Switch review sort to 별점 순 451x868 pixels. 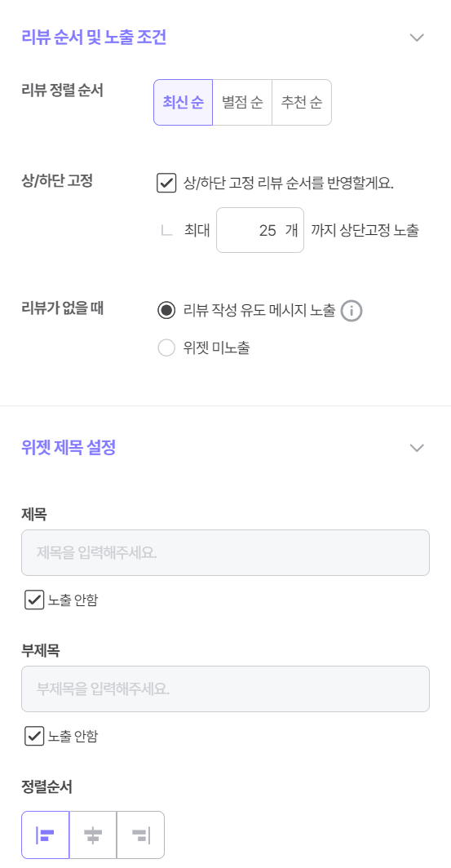pyautogui.click(x=242, y=103)
